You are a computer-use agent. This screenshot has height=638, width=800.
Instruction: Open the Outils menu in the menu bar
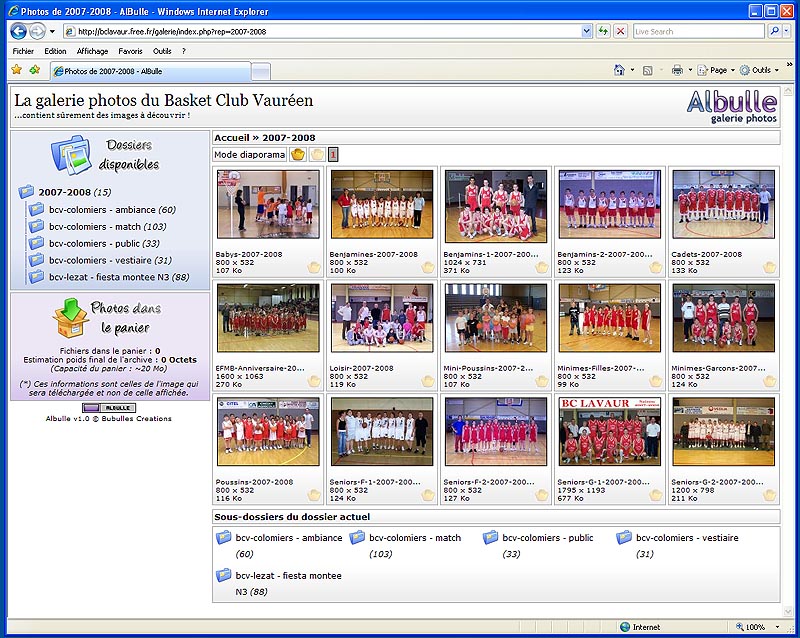point(162,51)
